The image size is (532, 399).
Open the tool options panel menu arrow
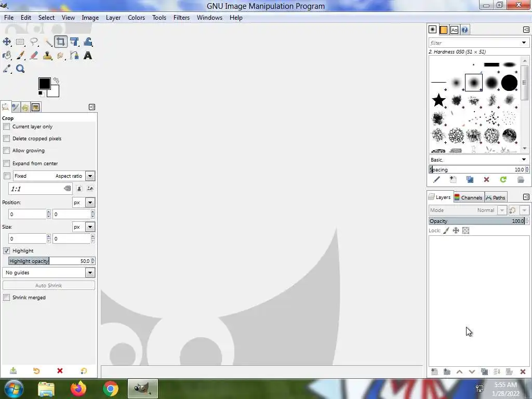pyautogui.click(x=92, y=107)
